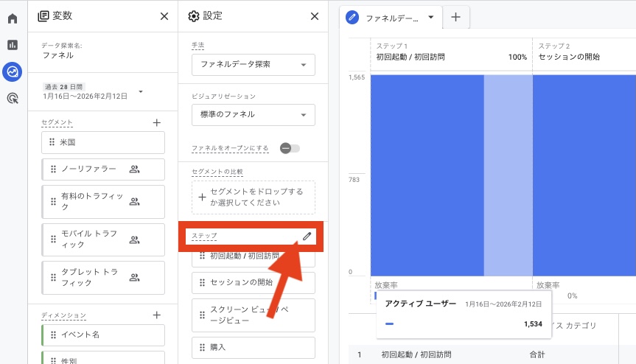This screenshot has width=636, height=364.
Task: Open the Home icon in left sidebar
Action: [13, 18]
